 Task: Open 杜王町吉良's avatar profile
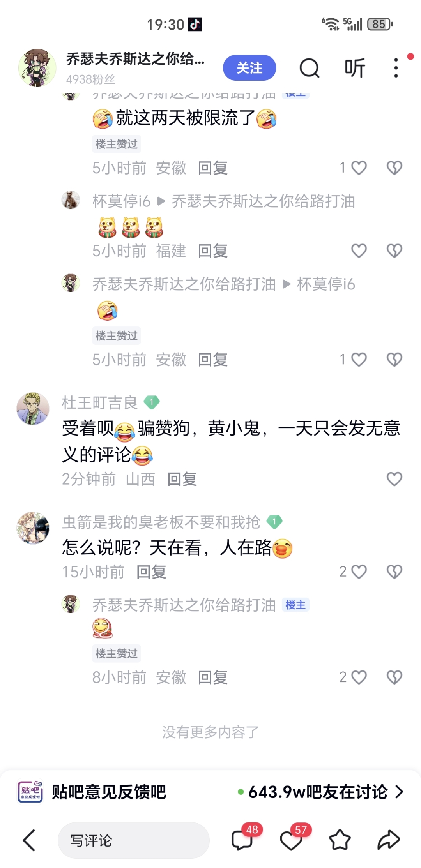[x=33, y=408]
